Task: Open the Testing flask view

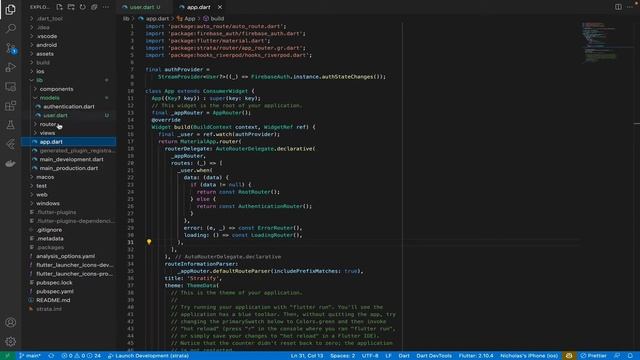Action: [11, 125]
